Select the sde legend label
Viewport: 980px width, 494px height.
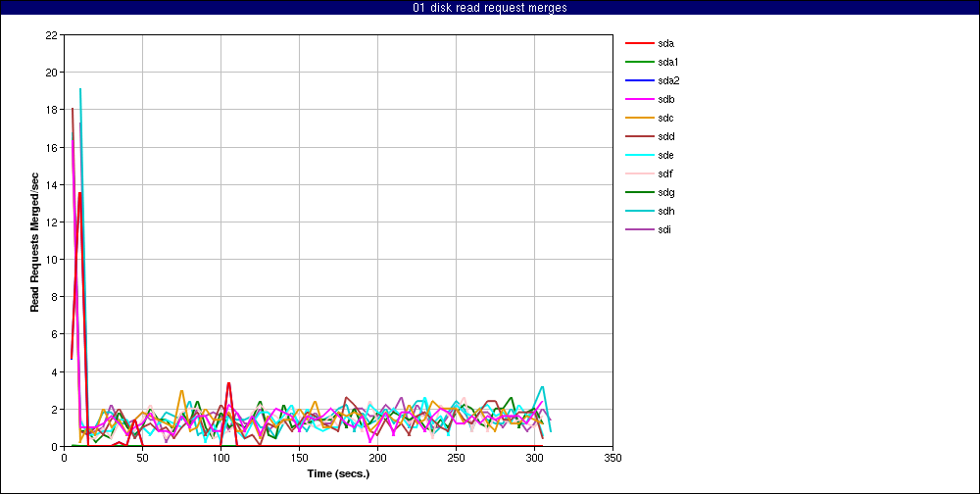(665, 155)
